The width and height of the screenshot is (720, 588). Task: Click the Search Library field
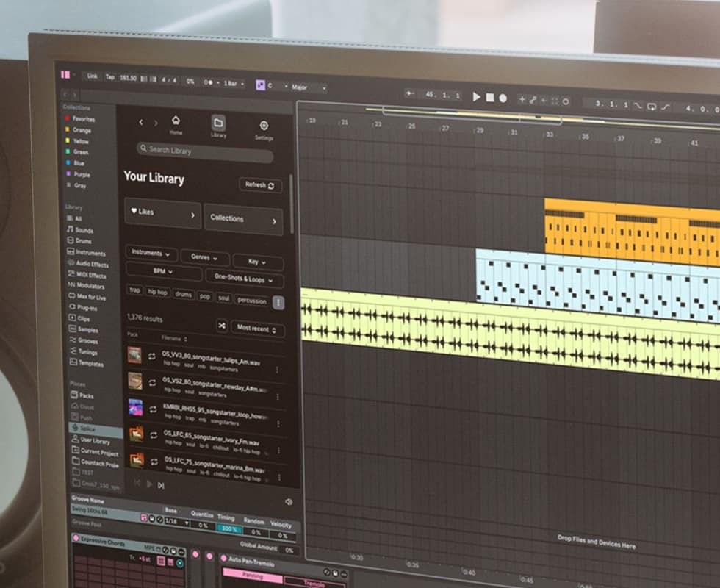point(205,153)
